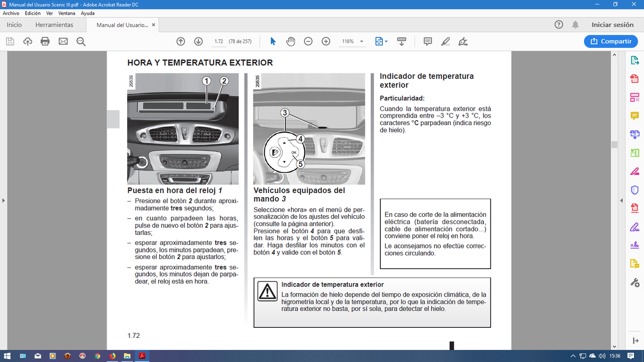Switch to the Inicio tab
This screenshot has width=644, height=362.
[x=14, y=25]
